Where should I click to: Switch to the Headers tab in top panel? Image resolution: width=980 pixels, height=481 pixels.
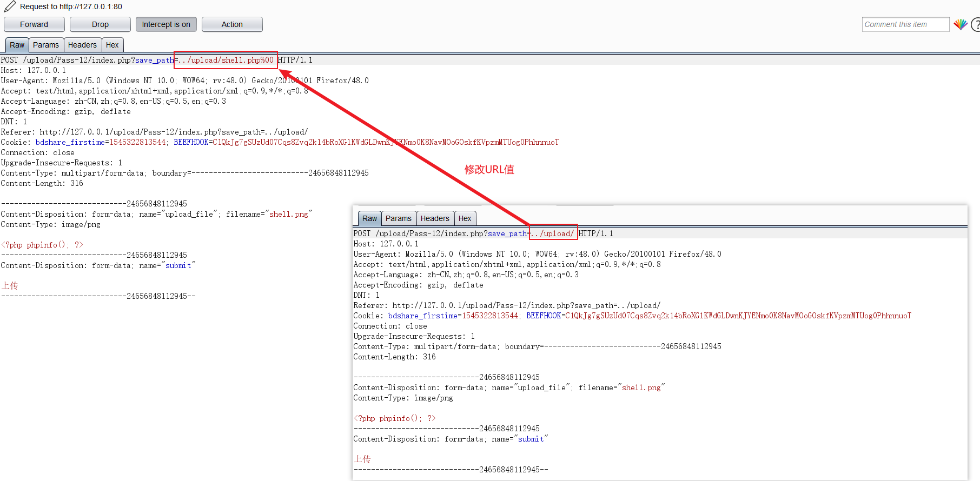(82, 45)
